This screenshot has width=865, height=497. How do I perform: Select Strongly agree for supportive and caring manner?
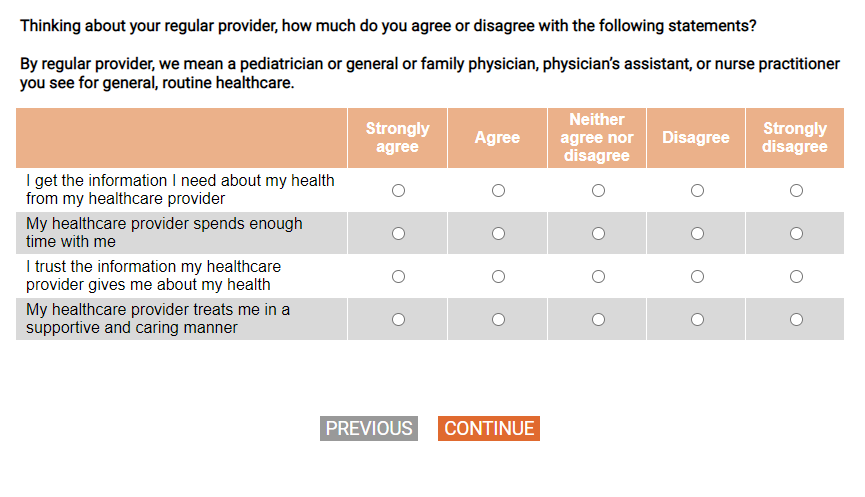398,319
